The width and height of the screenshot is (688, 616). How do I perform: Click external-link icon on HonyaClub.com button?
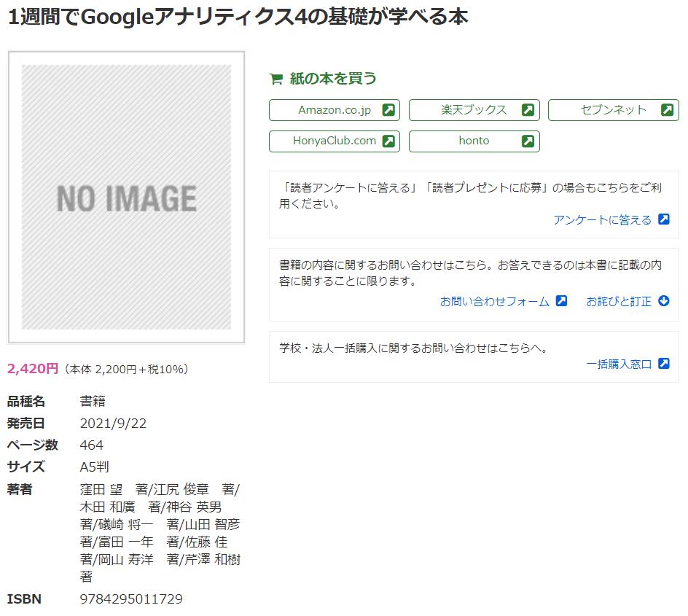388,141
